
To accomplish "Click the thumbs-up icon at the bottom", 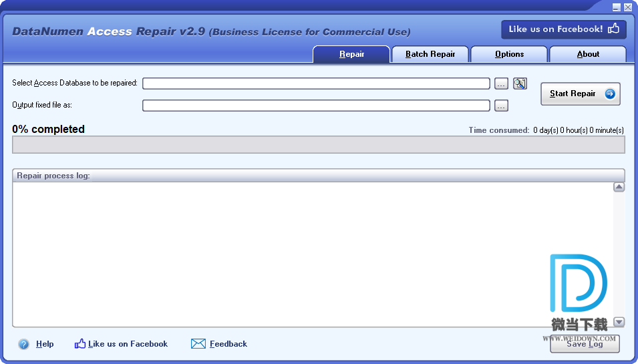I will [x=80, y=344].
